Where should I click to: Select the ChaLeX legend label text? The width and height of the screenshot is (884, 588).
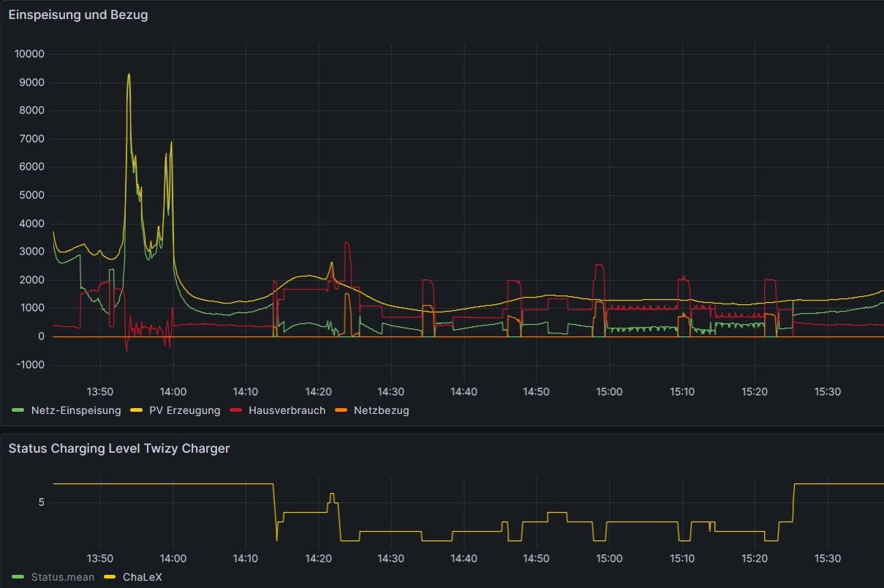(142, 577)
